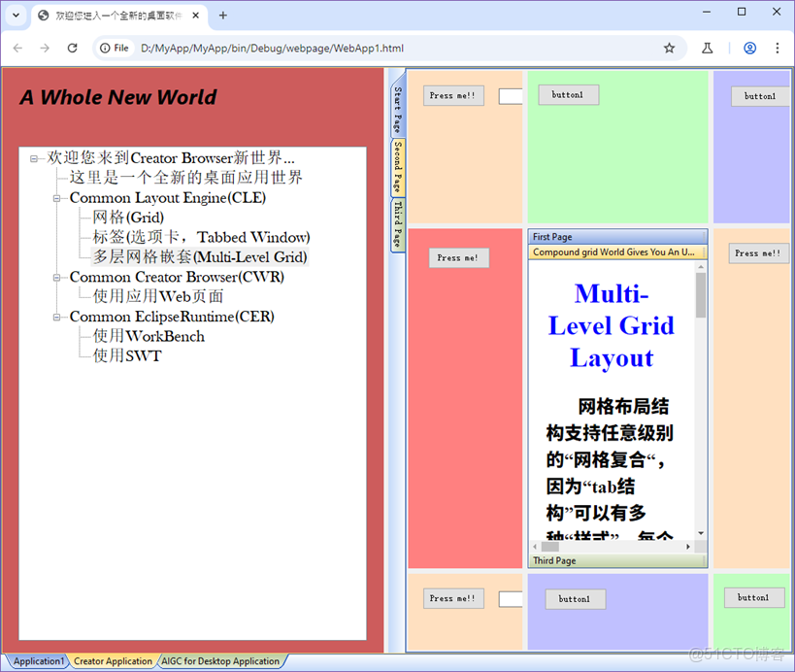795x672 pixels.
Task: Switch to the Creator Application bottom tab
Action: point(112,661)
